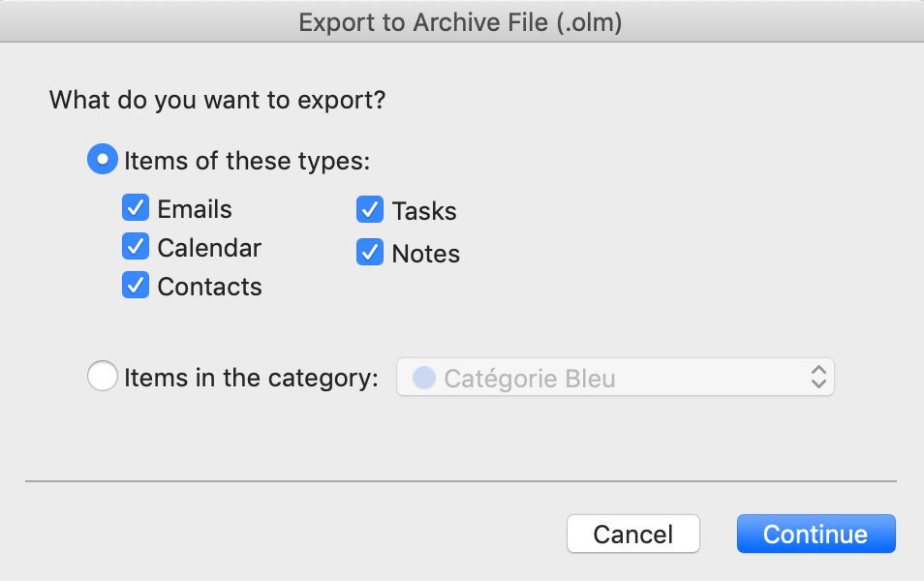Viewport: 924px width, 581px height.
Task: Click the Tasks label text
Action: pyautogui.click(x=422, y=210)
